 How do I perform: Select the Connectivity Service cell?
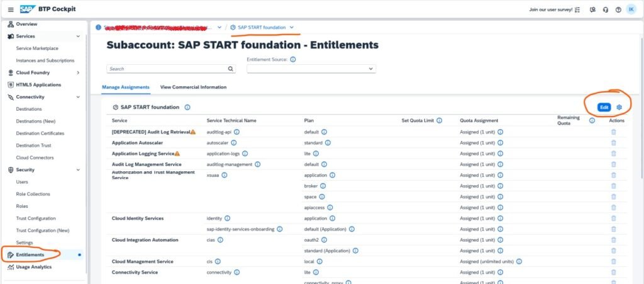click(135, 272)
